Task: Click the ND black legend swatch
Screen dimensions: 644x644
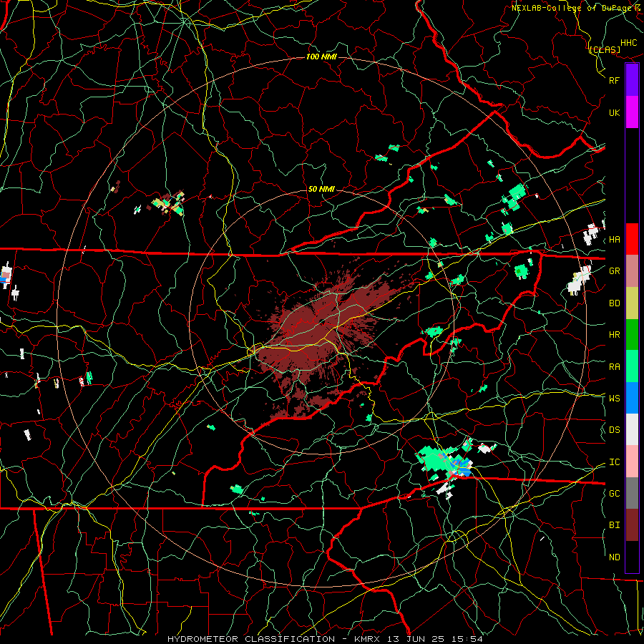Action: pyautogui.click(x=632, y=557)
